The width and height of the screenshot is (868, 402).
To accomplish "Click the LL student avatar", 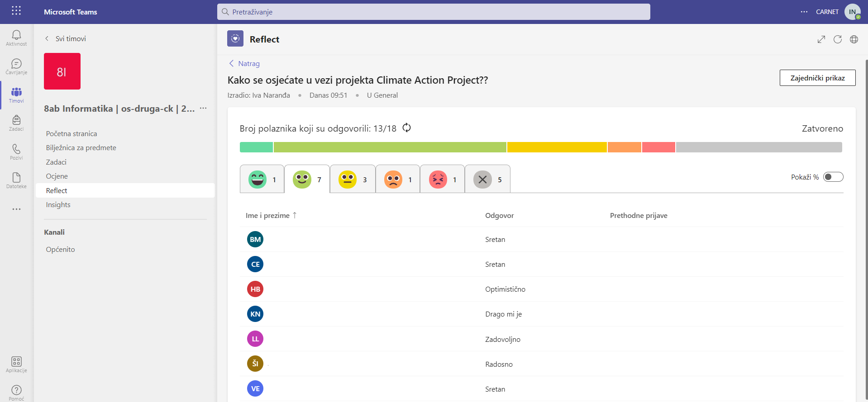I will [255, 339].
